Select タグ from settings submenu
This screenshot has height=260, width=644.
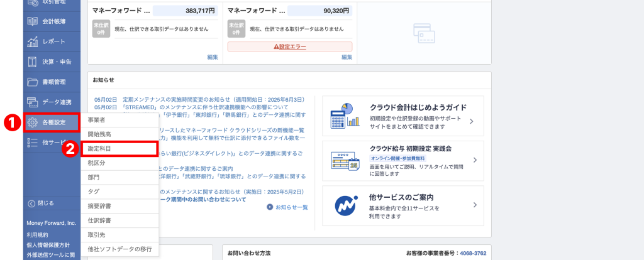click(x=119, y=192)
